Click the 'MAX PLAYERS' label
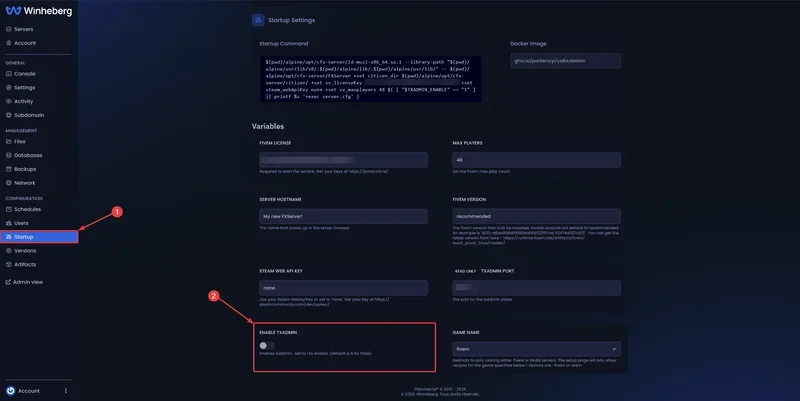Screen dimensions: 800x401 click(467, 143)
